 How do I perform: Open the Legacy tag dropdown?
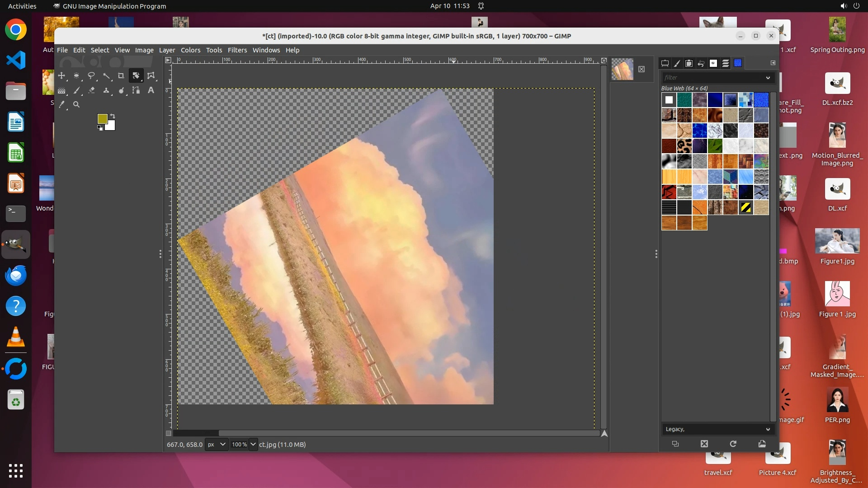pyautogui.click(x=768, y=429)
